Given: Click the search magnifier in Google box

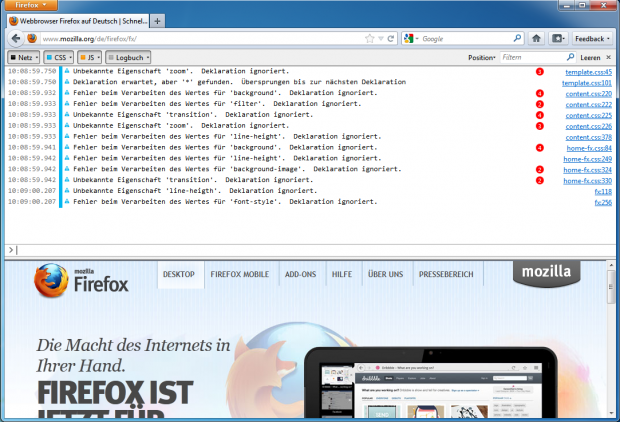Looking at the screenshot, I should 517,38.
